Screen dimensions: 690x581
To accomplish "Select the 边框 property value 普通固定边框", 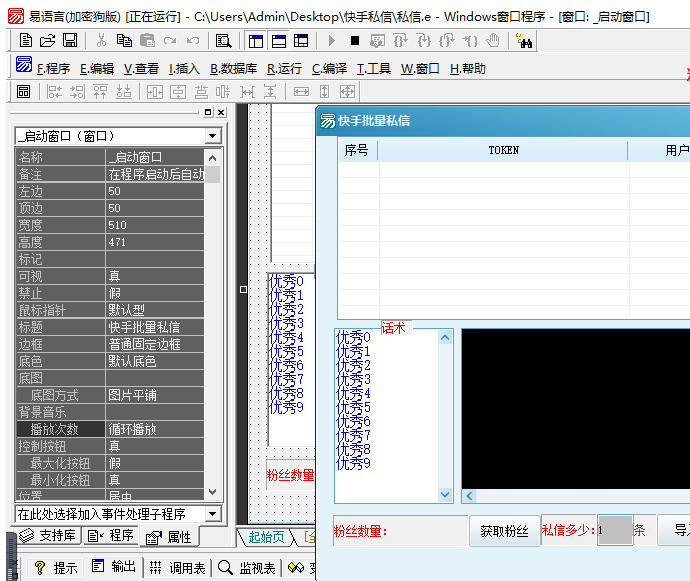I will (x=154, y=344).
